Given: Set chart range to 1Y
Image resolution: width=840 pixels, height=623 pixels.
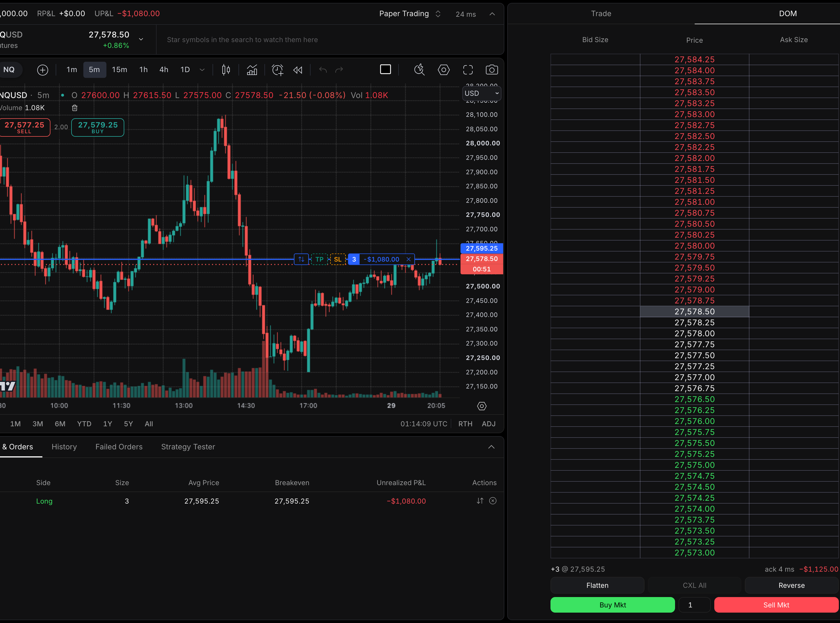Looking at the screenshot, I should pyautogui.click(x=107, y=424).
